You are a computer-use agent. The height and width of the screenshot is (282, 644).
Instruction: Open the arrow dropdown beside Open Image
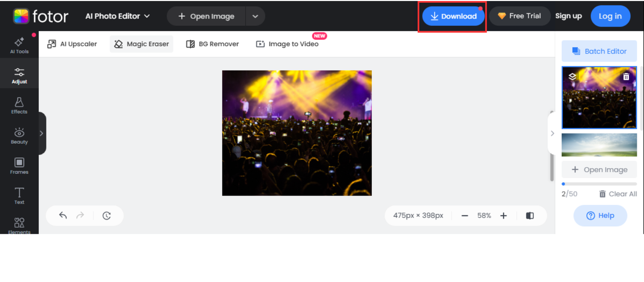pos(255,16)
